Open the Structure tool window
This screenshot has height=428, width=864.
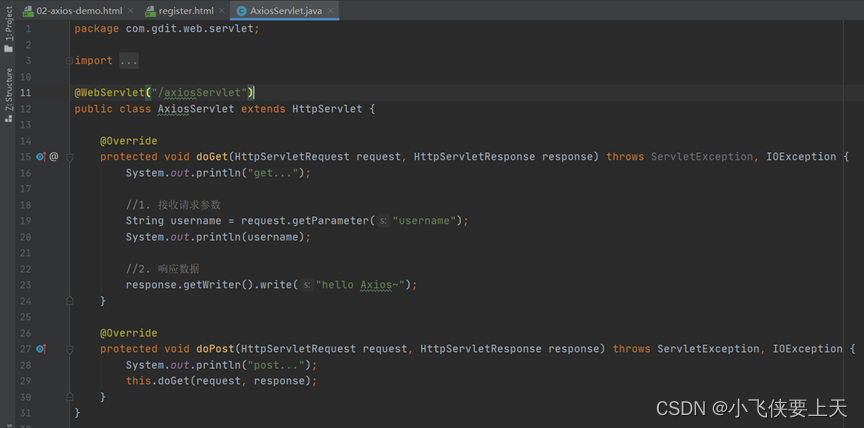[x=8, y=94]
